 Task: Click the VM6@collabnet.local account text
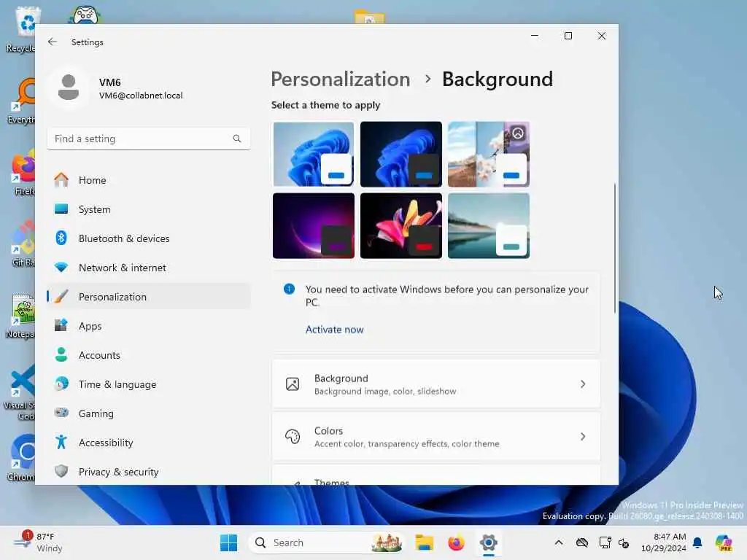141,96
